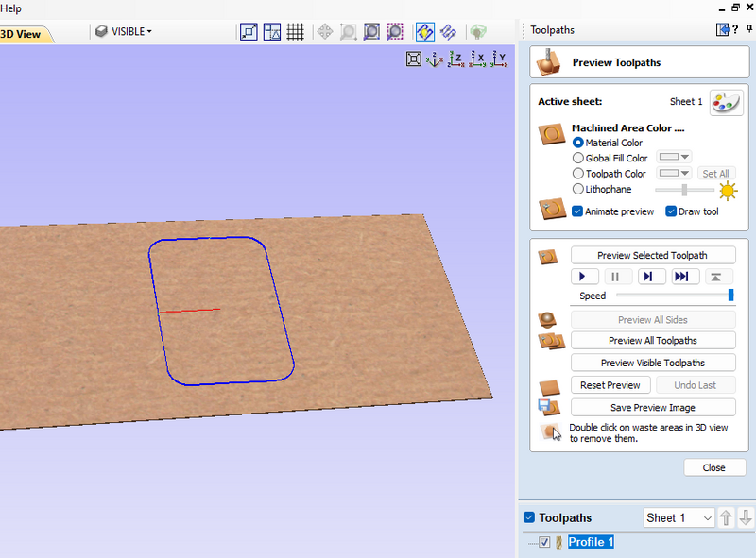Click the grid display toolbar icon
The width and height of the screenshot is (756, 558).
tap(296, 31)
